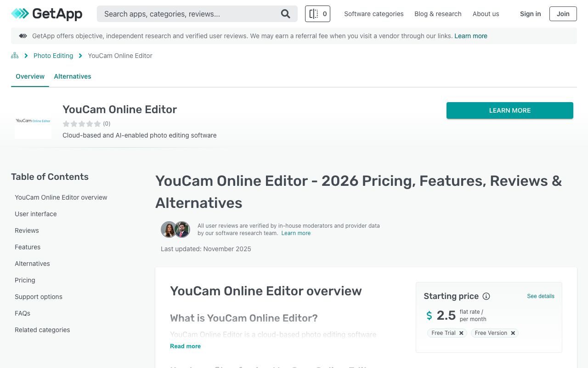Jump to Reviews in Table of Contents
The height and width of the screenshot is (368, 588).
pos(27,230)
